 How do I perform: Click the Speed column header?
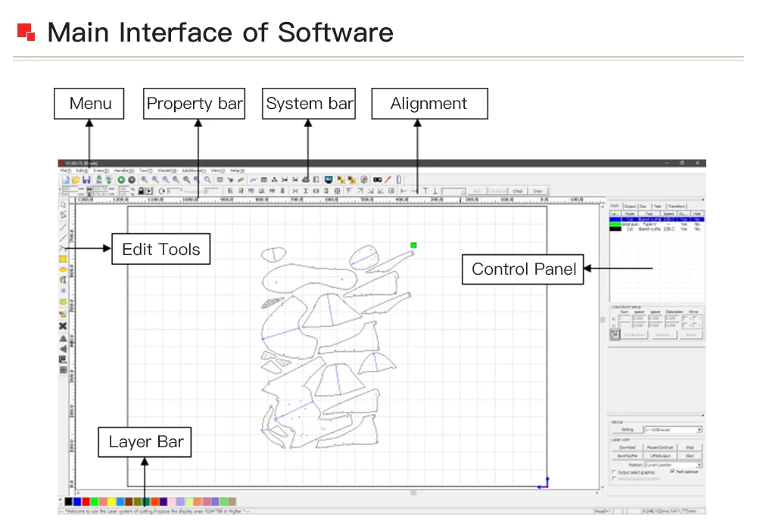[668, 213]
